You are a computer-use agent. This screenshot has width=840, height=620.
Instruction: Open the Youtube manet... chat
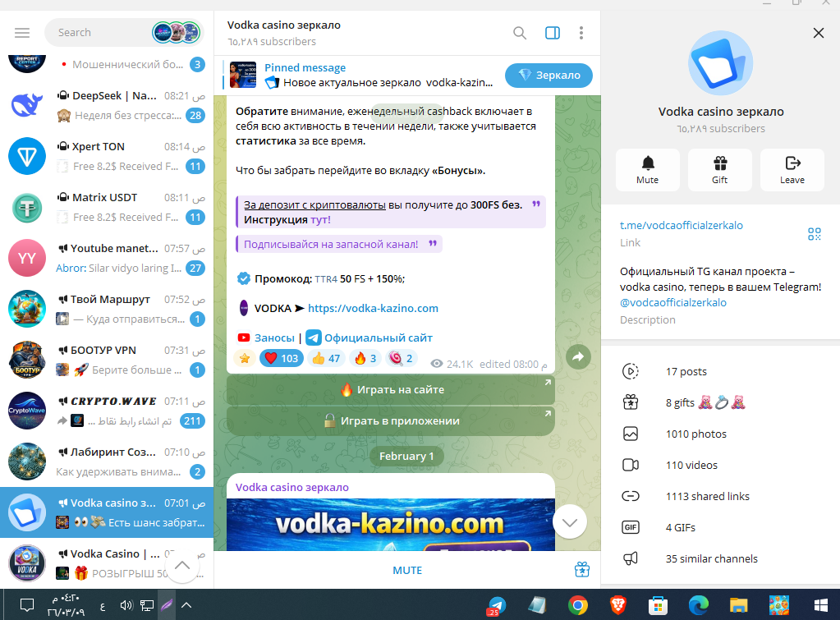[107, 258]
